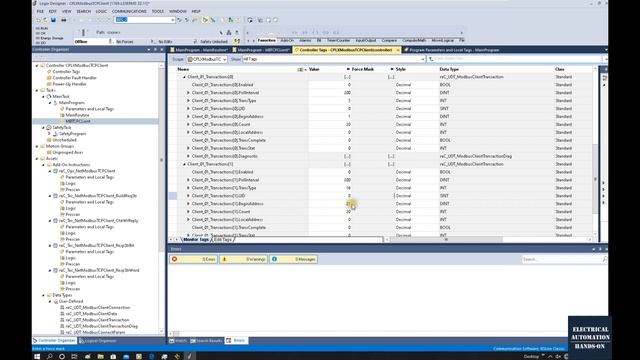Click the search magnifier in the Errors panel
Viewport: 640px width, 360px height.
tap(604, 259)
